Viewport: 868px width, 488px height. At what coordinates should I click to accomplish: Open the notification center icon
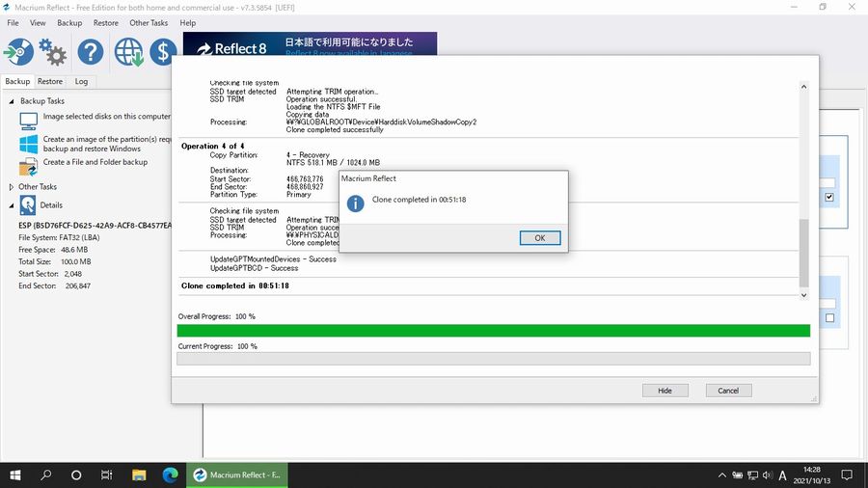[x=847, y=475]
